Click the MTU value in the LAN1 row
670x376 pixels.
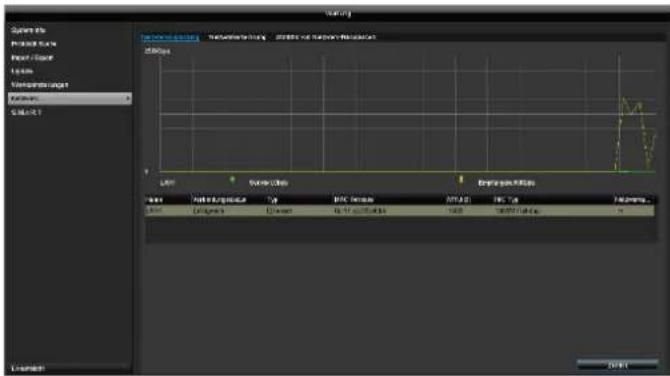click(x=455, y=211)
